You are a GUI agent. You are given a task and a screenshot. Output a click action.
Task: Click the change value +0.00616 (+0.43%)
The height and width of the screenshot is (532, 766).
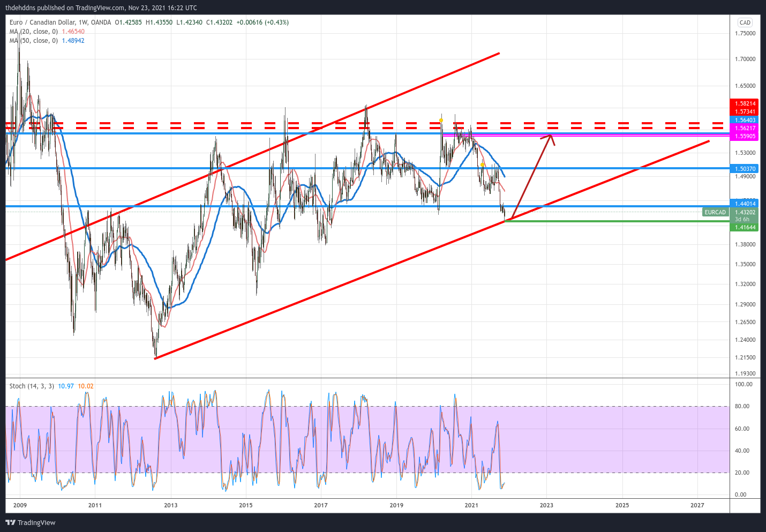click(262, 23)
